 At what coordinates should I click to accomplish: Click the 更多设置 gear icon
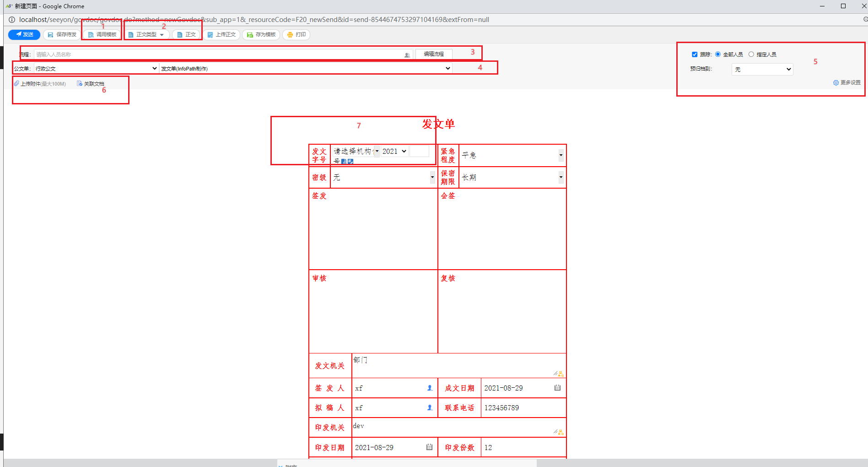[836, 83]
